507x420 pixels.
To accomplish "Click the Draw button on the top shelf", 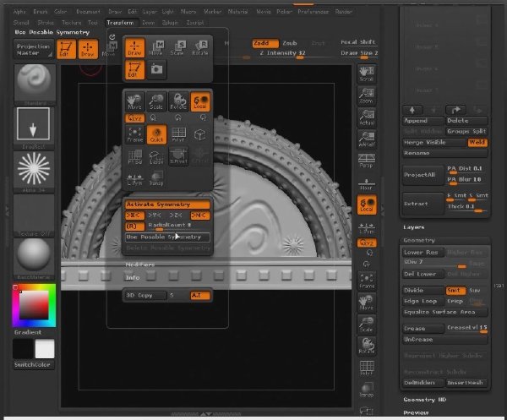I will (x=88, y=49).
